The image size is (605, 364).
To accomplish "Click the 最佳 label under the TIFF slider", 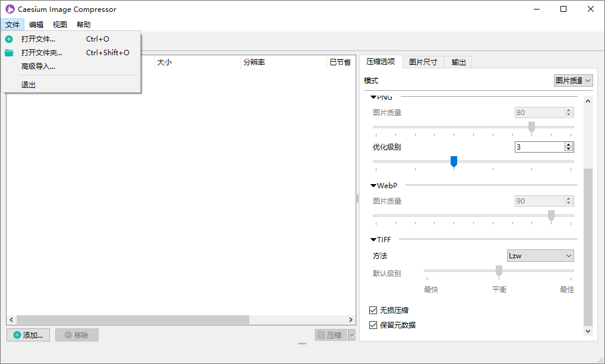I will (567, 290).
